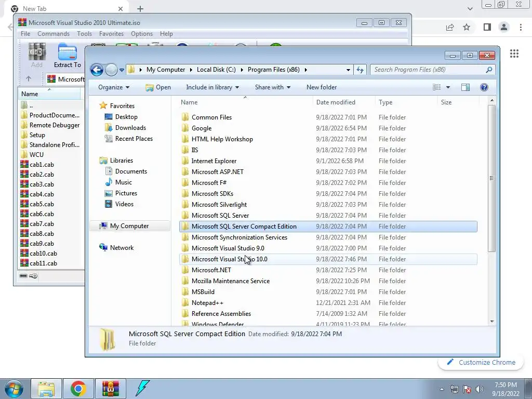Select Downloads in the Favorites sidebar

pos(130,128)
